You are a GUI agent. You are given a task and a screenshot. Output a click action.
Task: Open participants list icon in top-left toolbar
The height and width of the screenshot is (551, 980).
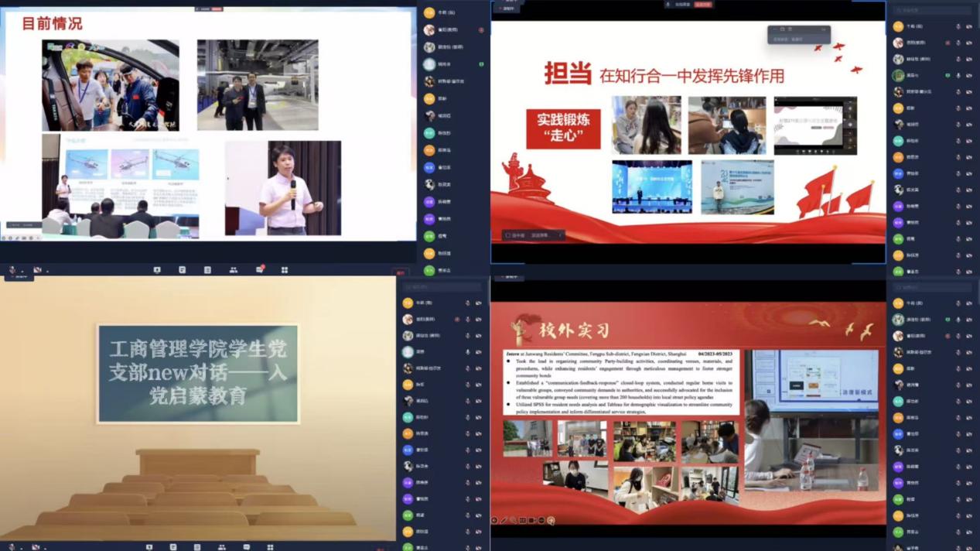[x=233, y=270]
